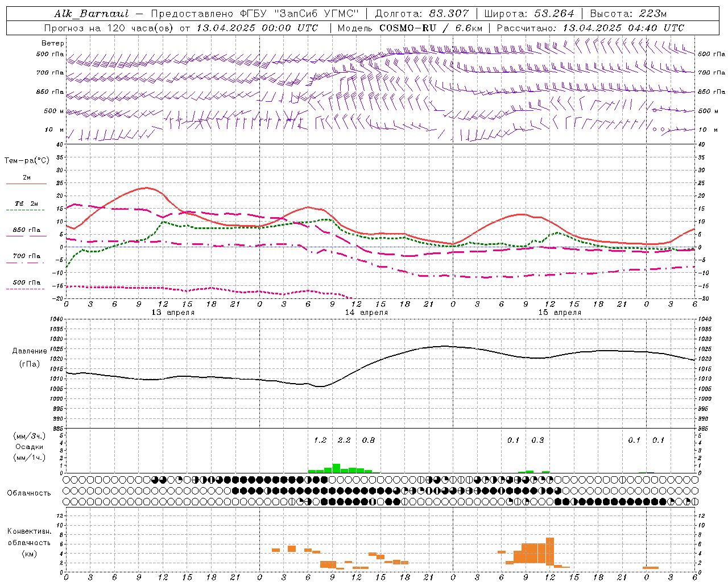
Task: Click the 'Модель COSMO-RU / 6.6км' text
Action: [x=409, y=28]
